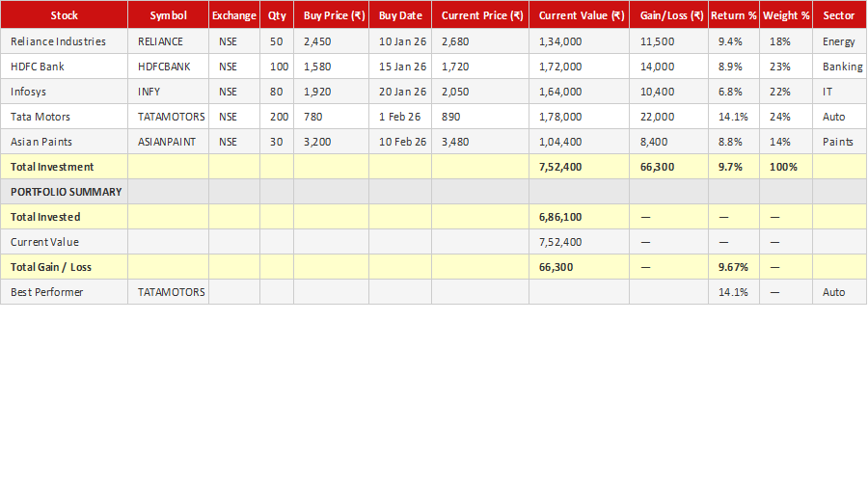This screenshot has width=868, height=482.
Task: Click the Asian Paints stock cell
Action: pyautogui.click(x=65, y=142)
